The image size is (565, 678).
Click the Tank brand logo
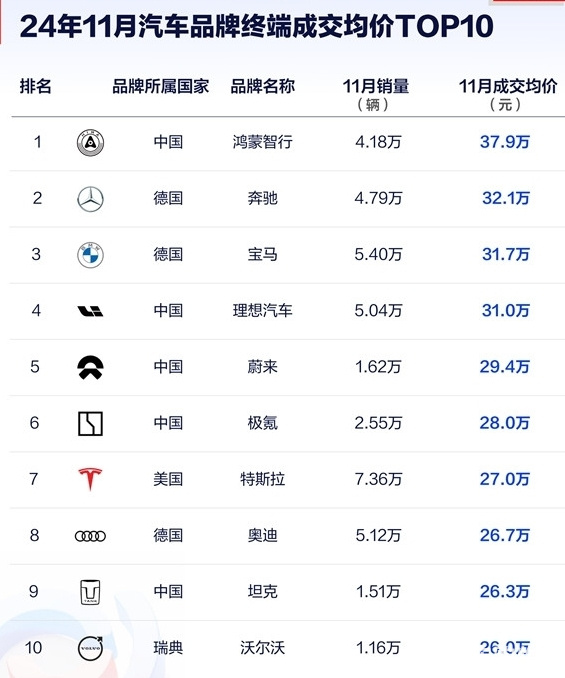pyautogui.click(x=90, y=592)
